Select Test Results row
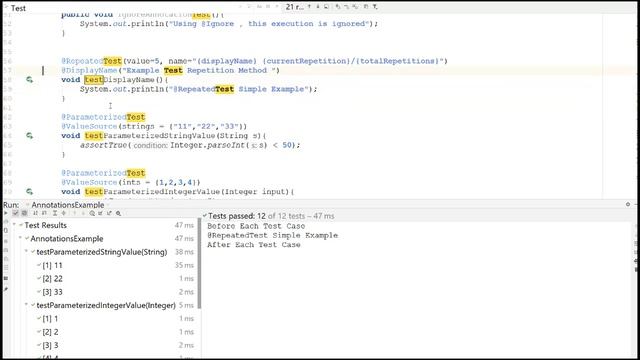 103,225
